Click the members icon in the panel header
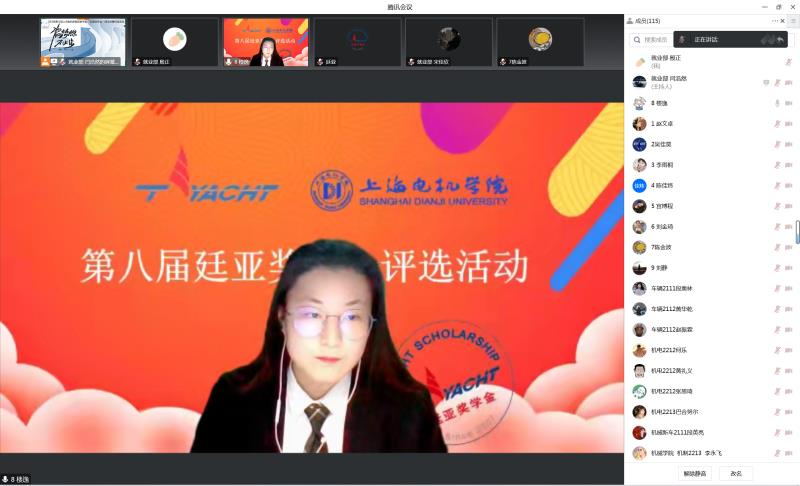Screen dimensions: 800x486 point(630,21)
